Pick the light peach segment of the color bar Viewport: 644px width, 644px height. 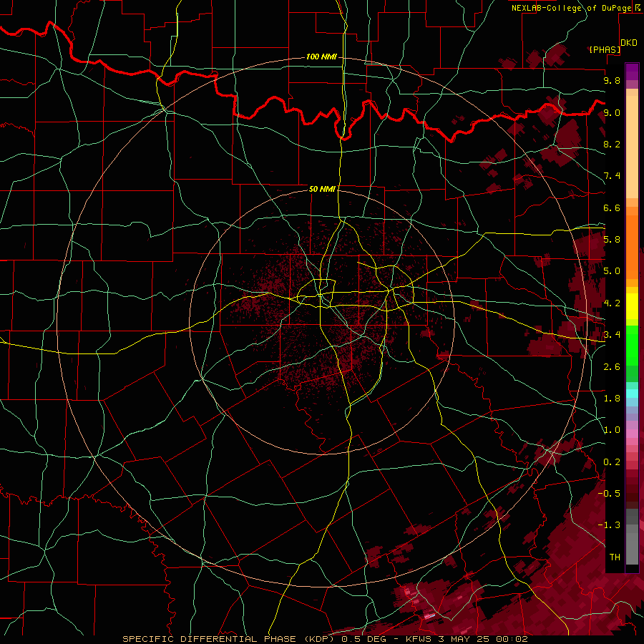pos(632,147)
